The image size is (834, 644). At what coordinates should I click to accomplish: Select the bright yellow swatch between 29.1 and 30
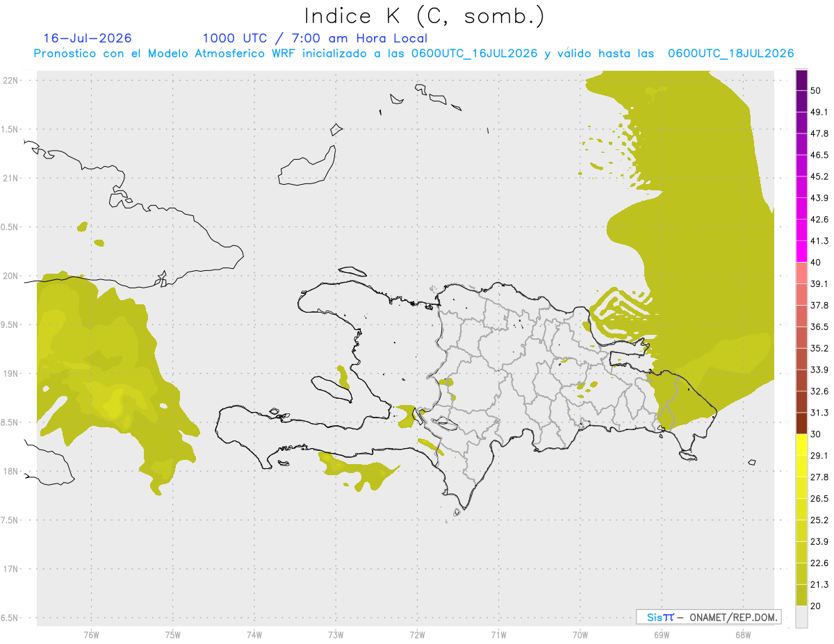(801, 445)
